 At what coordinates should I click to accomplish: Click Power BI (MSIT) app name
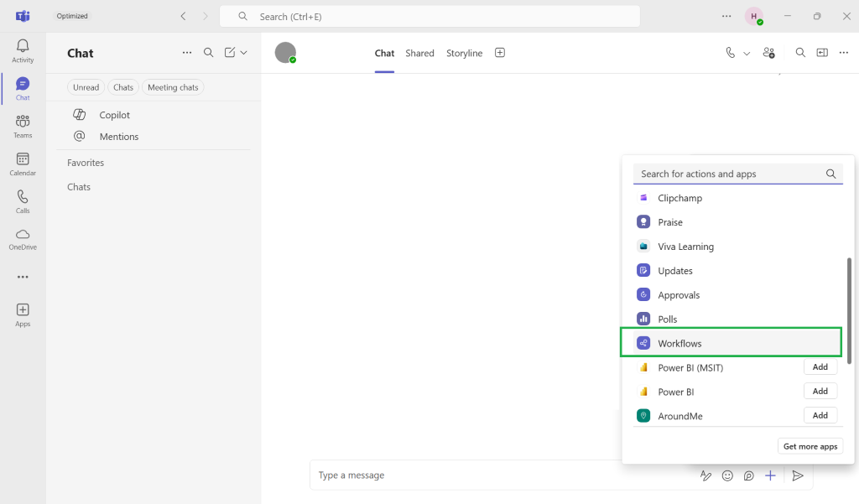point(690,367)
